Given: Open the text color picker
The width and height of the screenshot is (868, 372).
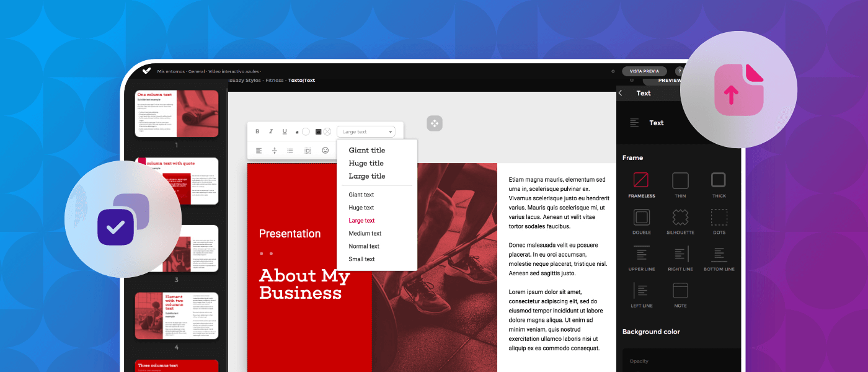Looking at the screenshot, I should (x=297, y=131).
